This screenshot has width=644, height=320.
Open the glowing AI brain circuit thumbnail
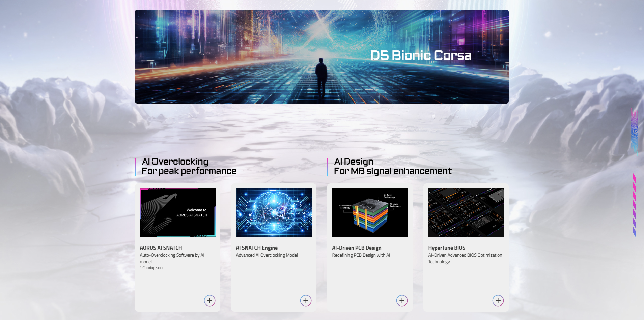[274, 212]
